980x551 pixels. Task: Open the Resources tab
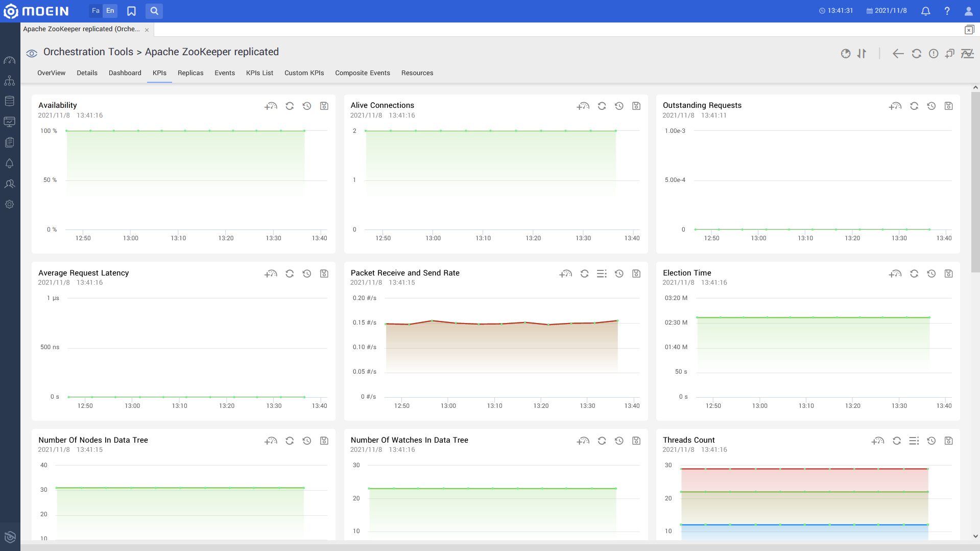click(x=417, y=73)
